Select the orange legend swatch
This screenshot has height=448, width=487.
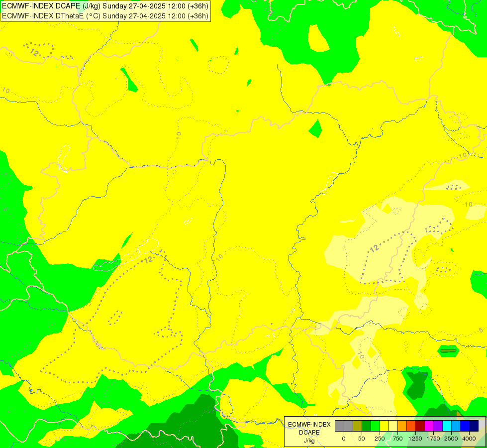click(x=402, y=426)
